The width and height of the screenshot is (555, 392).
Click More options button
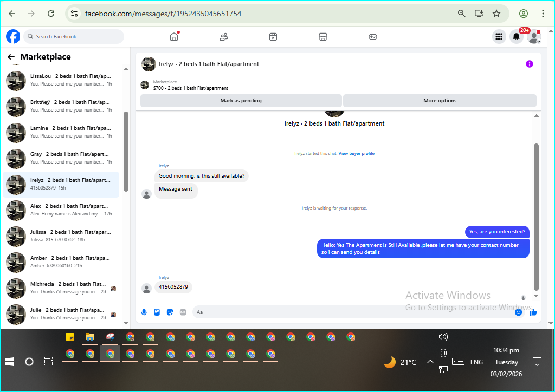pyautogui.click(x=440, y=100)
